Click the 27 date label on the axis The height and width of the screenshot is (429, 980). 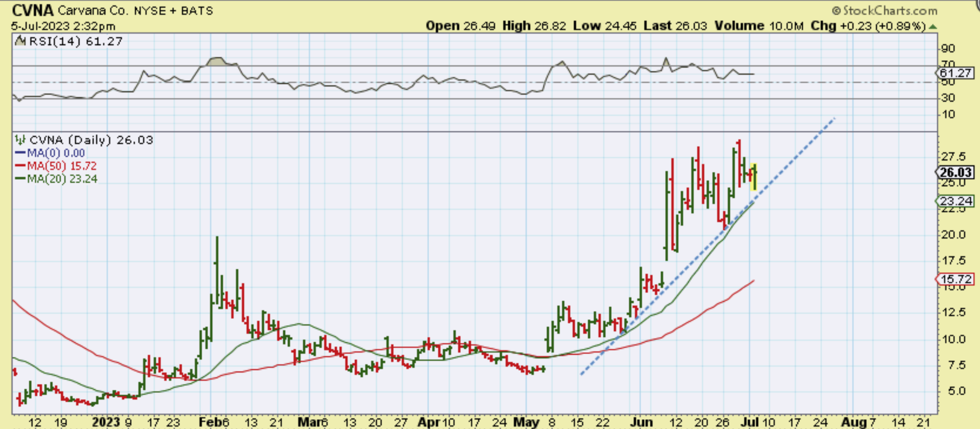pos(401,422)
